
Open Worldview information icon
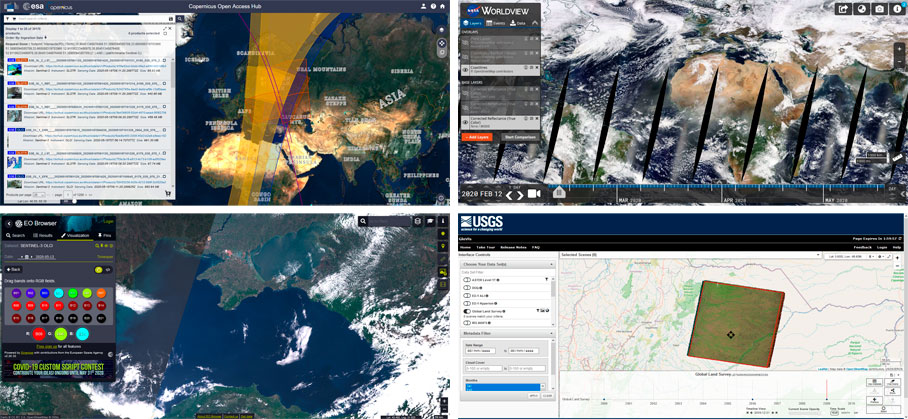pos(898,9)
